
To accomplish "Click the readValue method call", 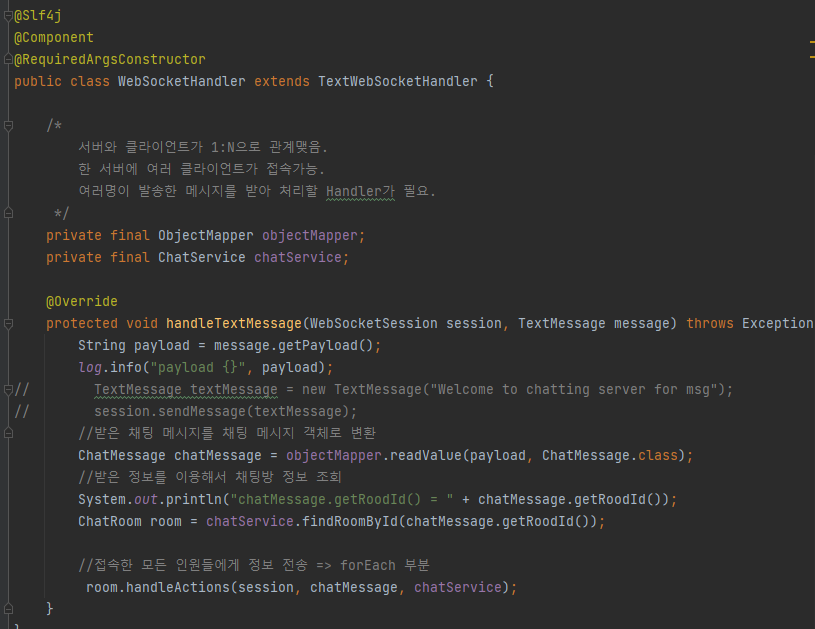I will [x=426, y=455].
